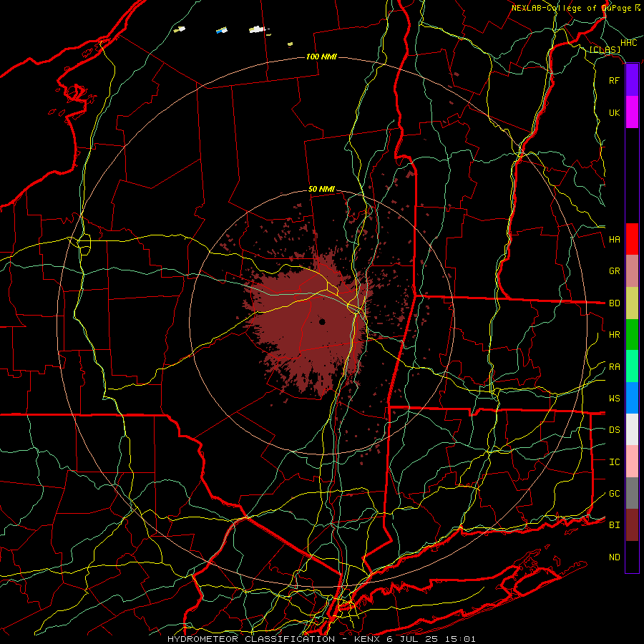Click the BI dark red legend swatch

632,525
